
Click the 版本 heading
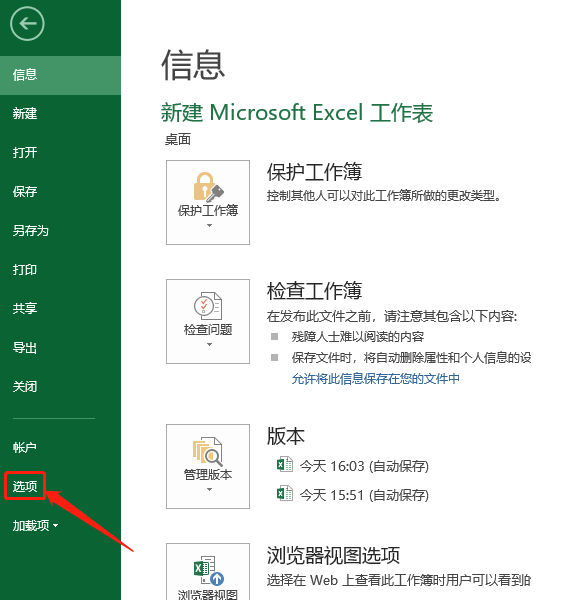click(286, 436)
